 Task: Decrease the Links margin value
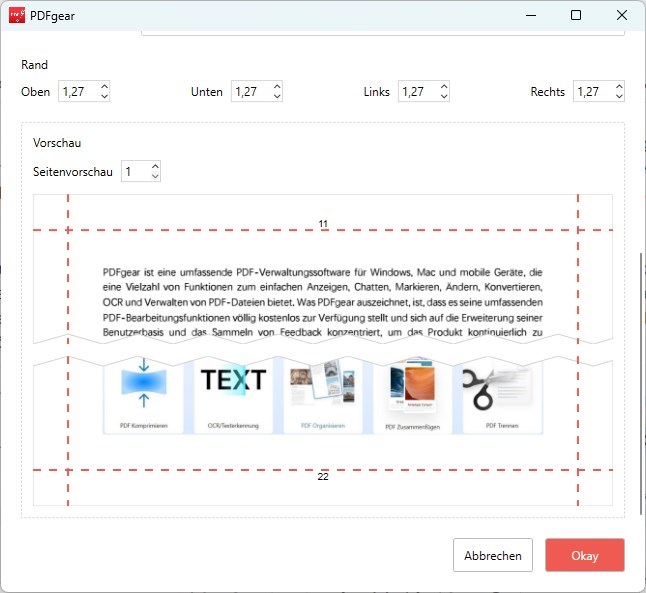click(444, 96)
